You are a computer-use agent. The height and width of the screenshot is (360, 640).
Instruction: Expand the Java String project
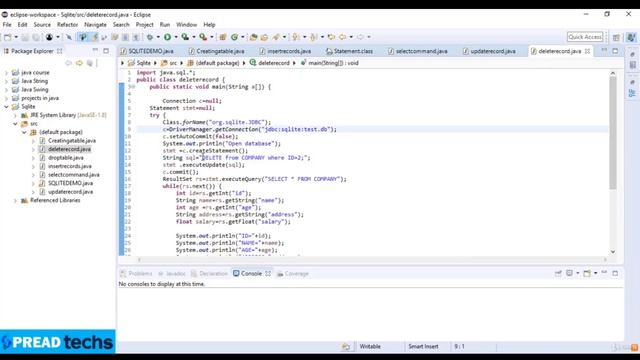coord(6,81)
